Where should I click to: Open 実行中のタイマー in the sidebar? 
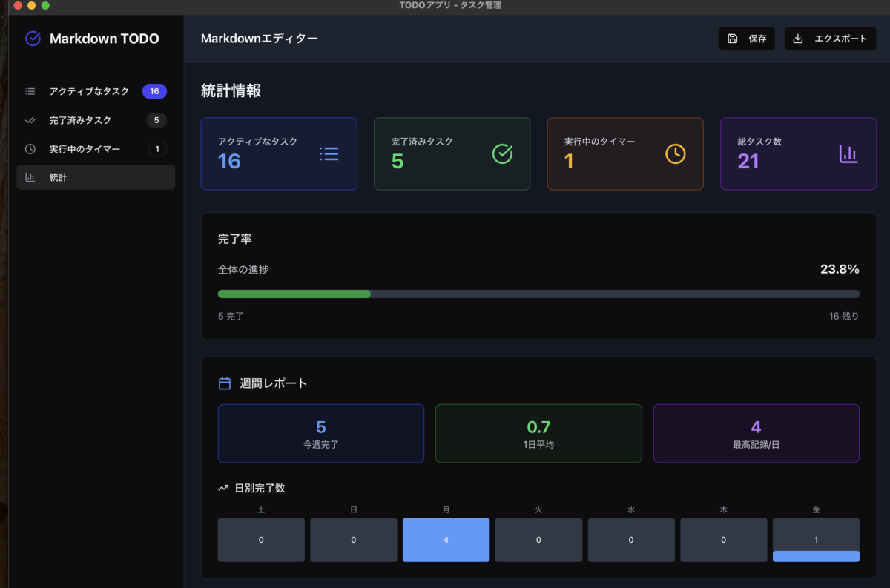click(x=96, y=149)
